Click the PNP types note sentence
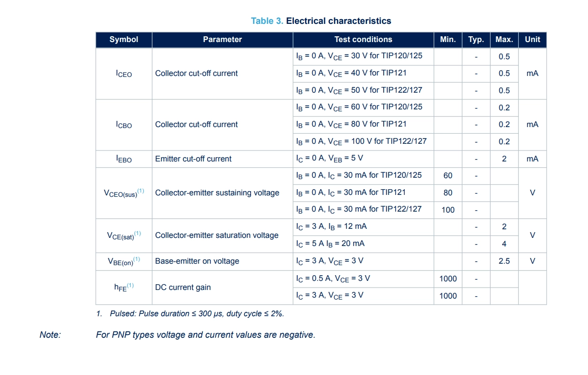Viewport: 588px width, 375px height. (x=206, y=335)
